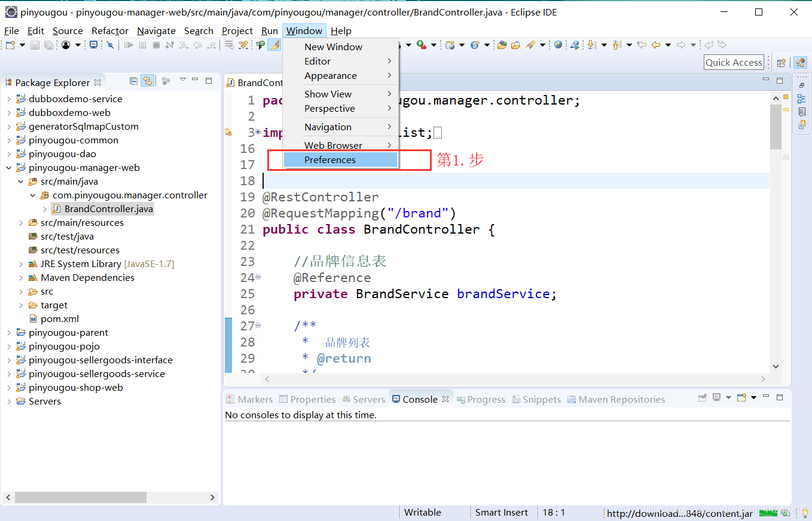Image resolution: width=812 pixels, height=521 pixels.
Task: Select JRE System Library entry
Action: coord(101,264)
